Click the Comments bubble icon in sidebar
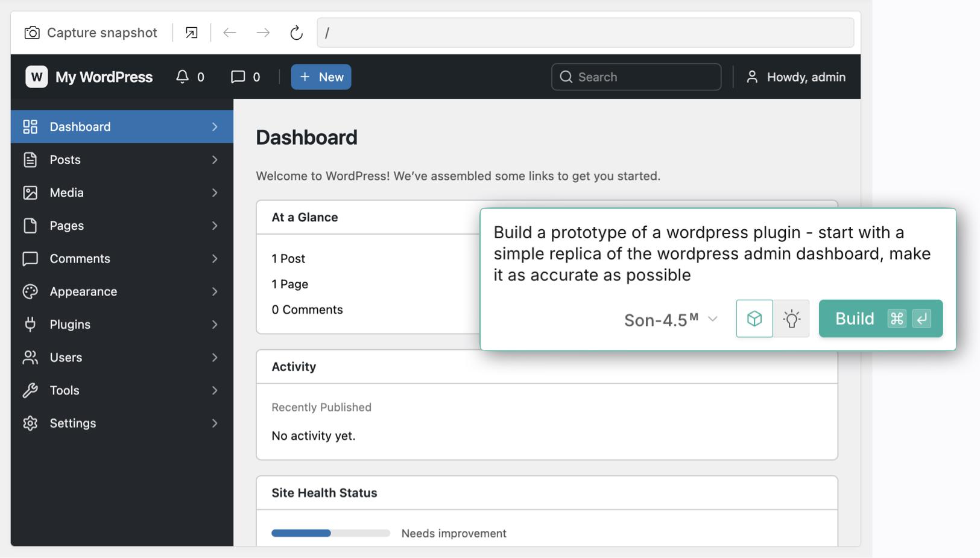Image resolution: width=980 pixels, height=558 pixels. [30, 259]
